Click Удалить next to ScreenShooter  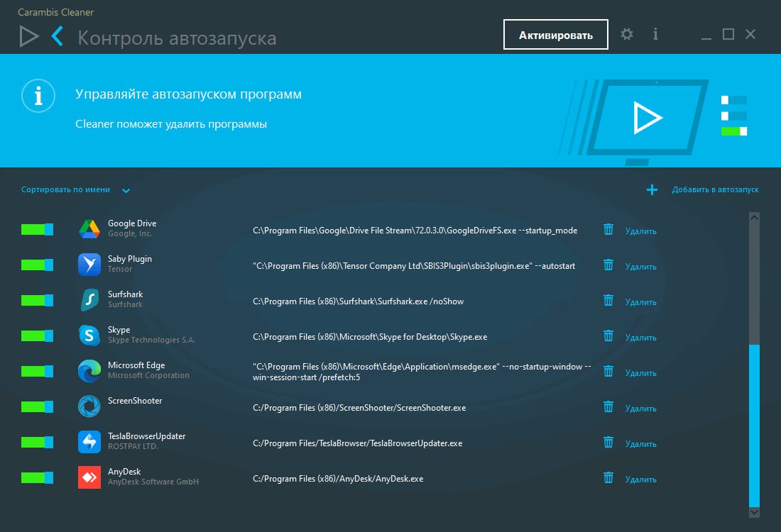(640, 409)
